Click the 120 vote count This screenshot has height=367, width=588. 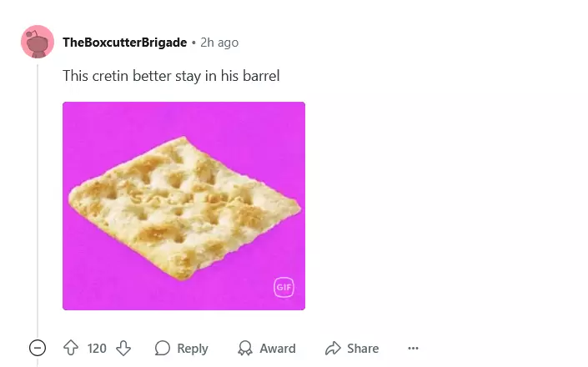(x=97, y=349)
